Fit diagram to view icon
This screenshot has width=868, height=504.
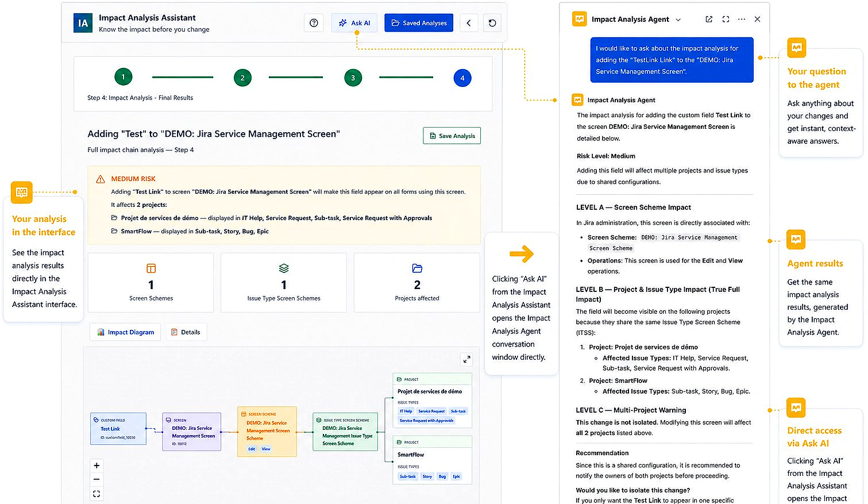97,494
